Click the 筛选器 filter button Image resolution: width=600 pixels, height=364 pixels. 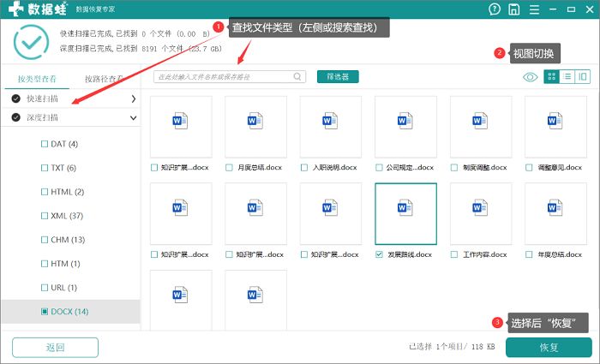338,76
